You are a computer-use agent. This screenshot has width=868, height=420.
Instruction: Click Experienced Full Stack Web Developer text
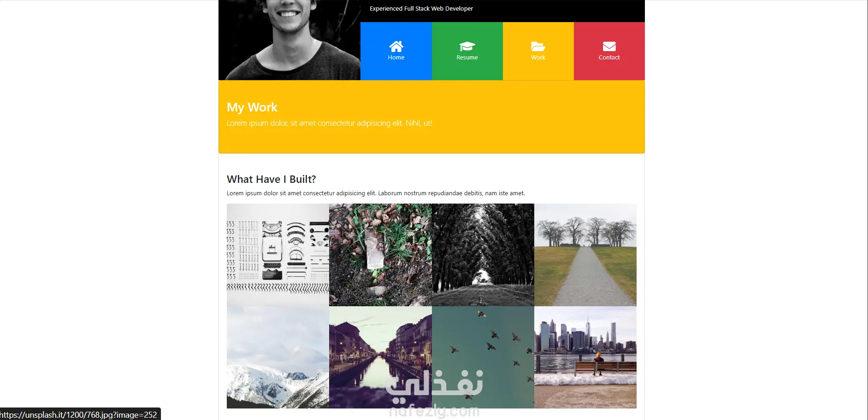click(x=421, y=8)
